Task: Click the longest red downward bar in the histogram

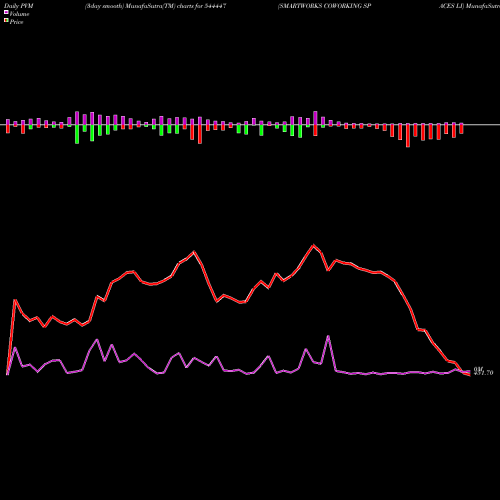Action: [408, 135]
